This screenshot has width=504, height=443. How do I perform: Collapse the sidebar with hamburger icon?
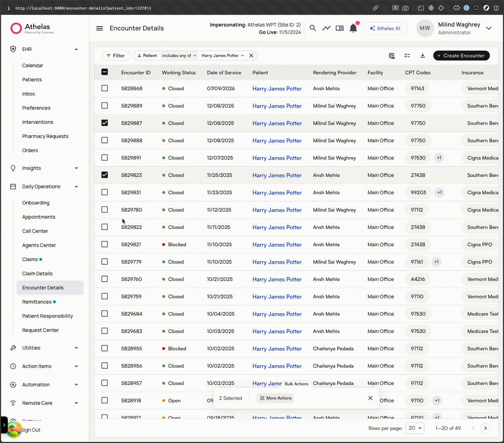tap(99, 28)
